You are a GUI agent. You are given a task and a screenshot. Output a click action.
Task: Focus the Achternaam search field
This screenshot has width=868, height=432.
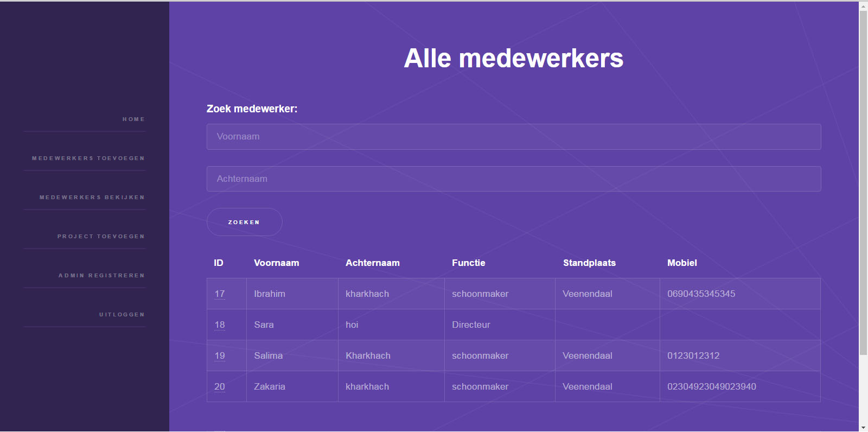[514, 179]
